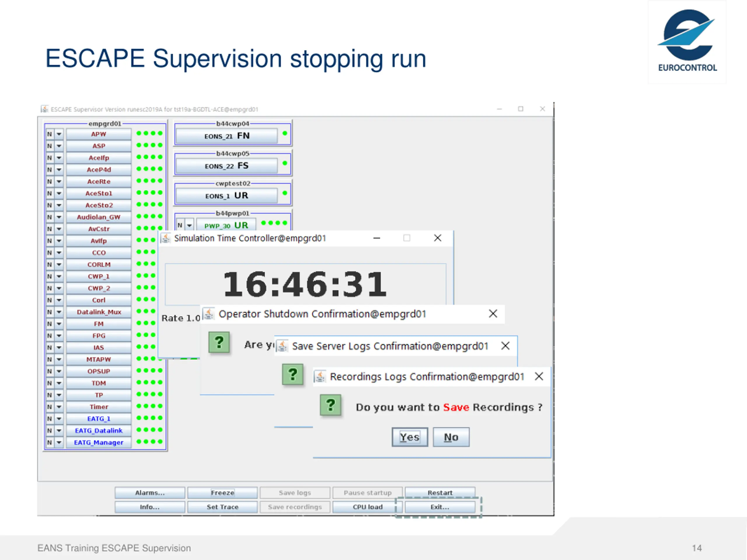
Task: Click the PWP_30 UR button
Action: (226, 225)
